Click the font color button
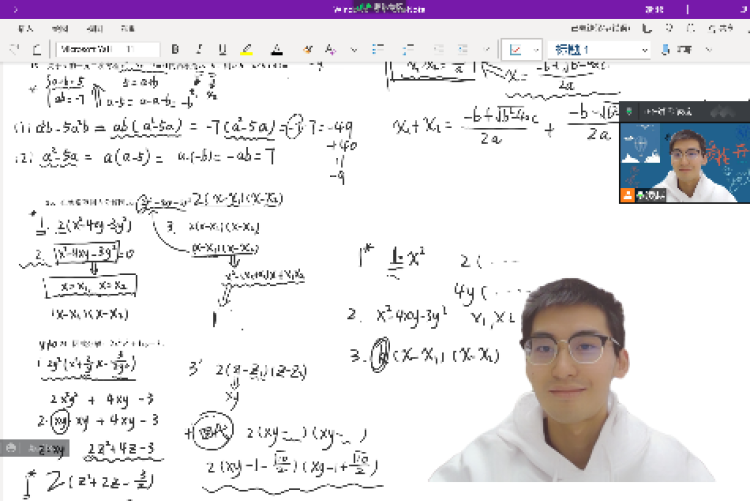750x501 pixels. coord(277,49)
